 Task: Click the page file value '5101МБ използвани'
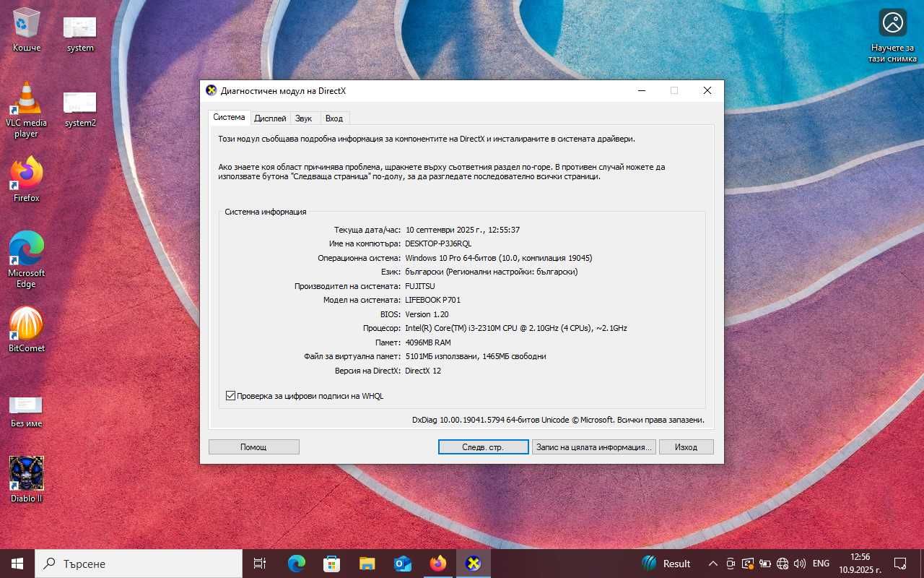[476, 357]
